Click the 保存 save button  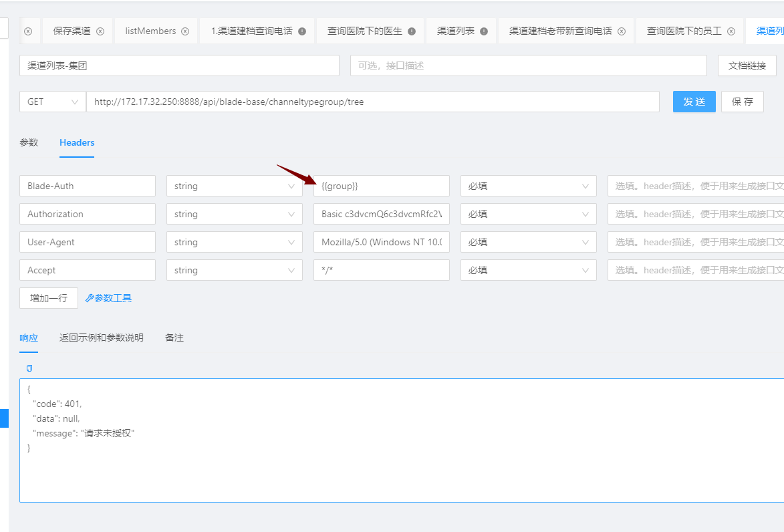[743, 102]
